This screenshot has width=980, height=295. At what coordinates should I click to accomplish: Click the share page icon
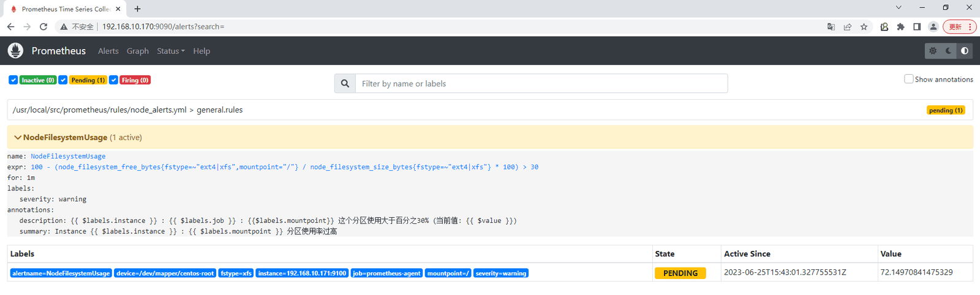click(x=848, y=26)
